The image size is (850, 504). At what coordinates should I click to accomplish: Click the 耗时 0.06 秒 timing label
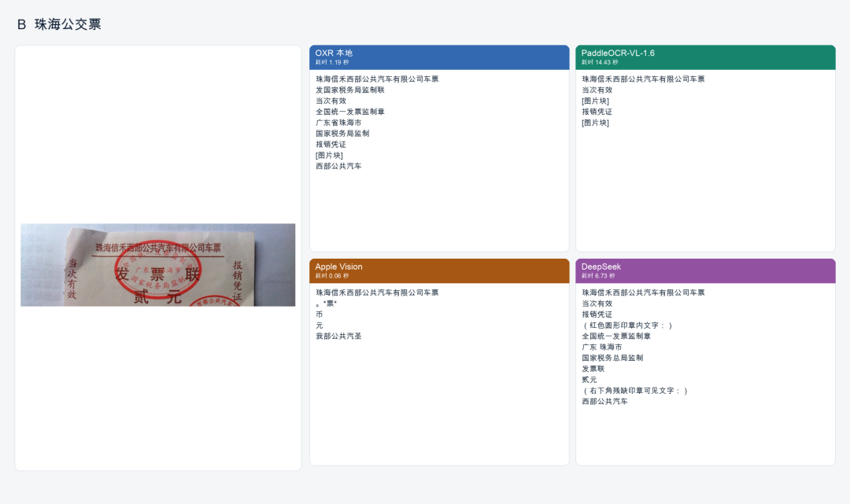click(x=332, y=276)
